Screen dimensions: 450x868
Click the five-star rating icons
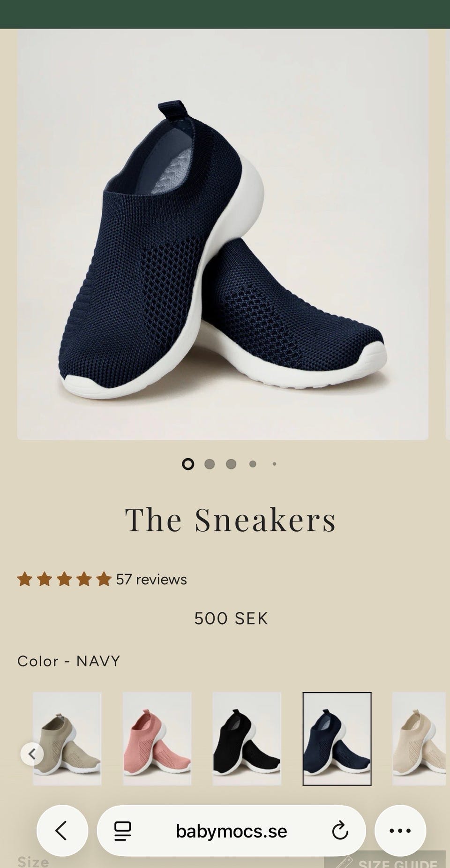[x=64, y=580]
